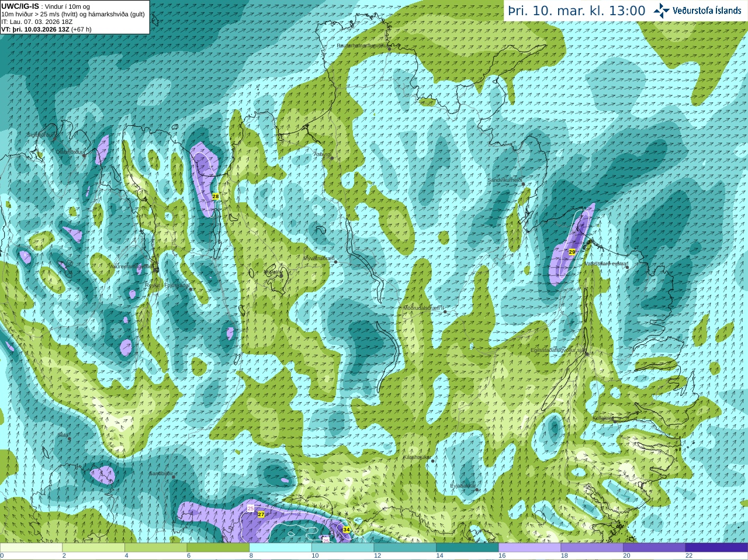Click the yellow gust label '34'
This screenshot has width=748, height=560.
click(347, 530)
